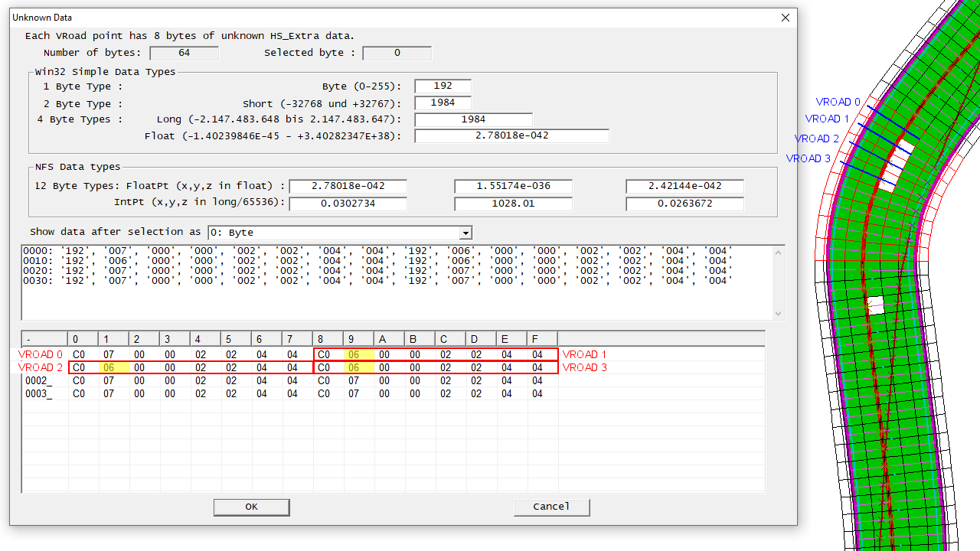980x551 pixels.
Task: Click FloatPt z field 2.42144e-042
Action: [684, 186]
